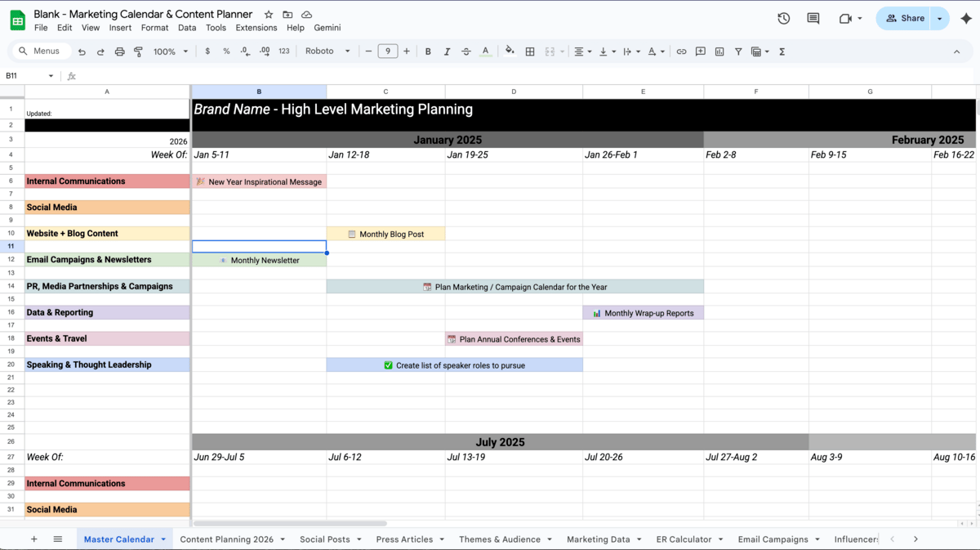
Task: Activate the paint format tool
Action: [138, 51]
